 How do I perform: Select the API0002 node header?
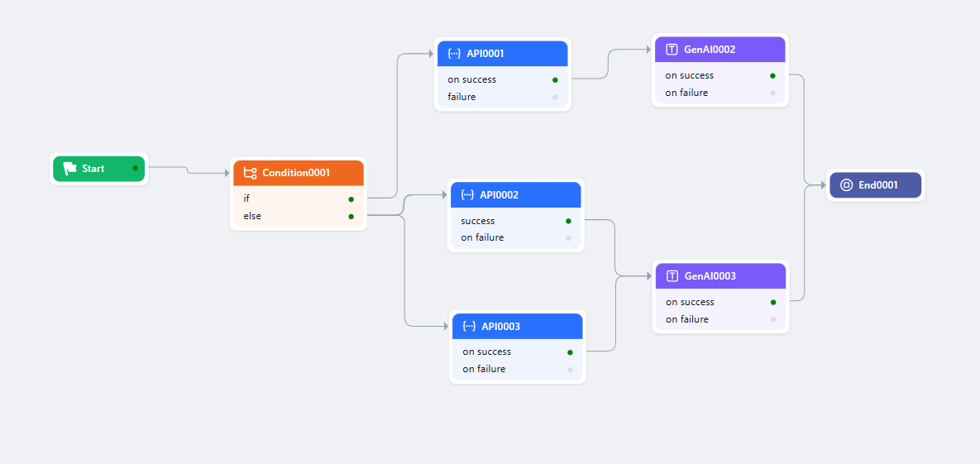point(515,195)
